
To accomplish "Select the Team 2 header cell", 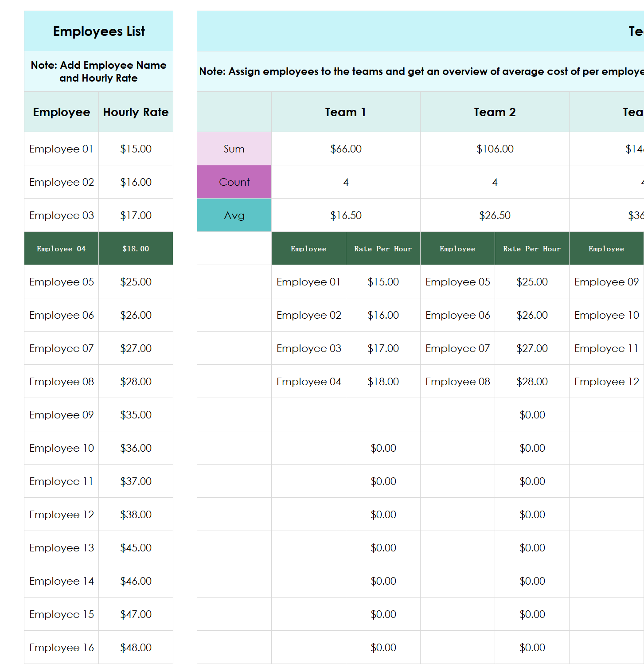I will [495, 112].
